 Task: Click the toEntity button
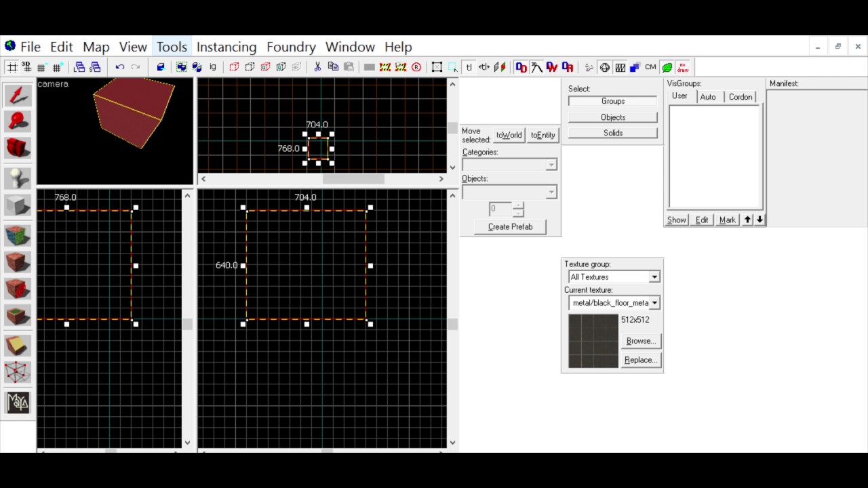(x=542, y=135)
